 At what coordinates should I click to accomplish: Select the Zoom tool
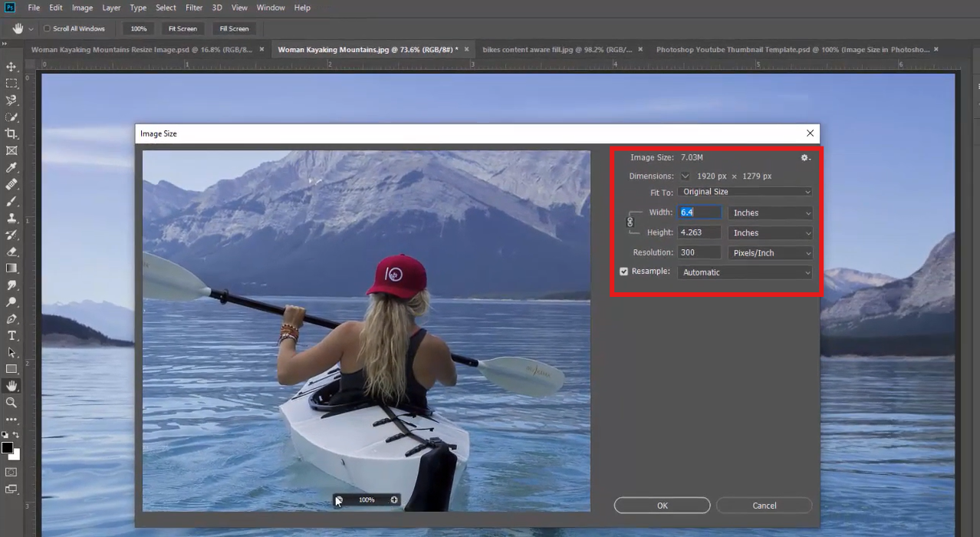click(12, 403)
